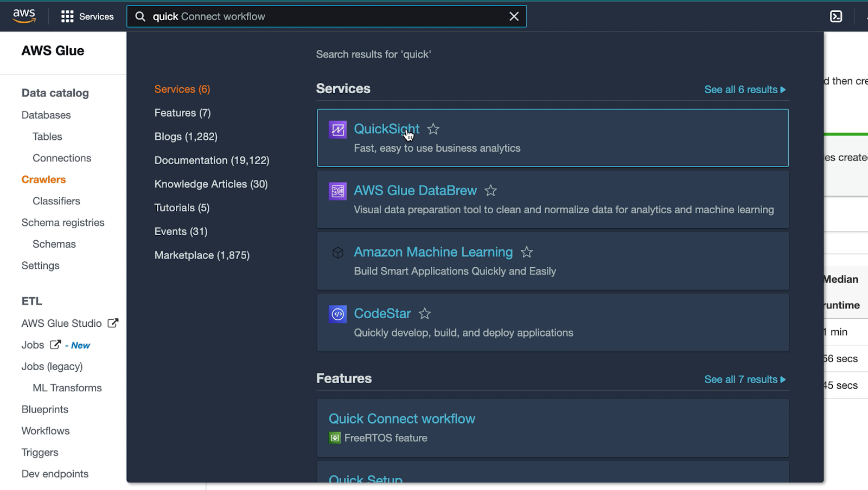Click the Data catalog section heading

pos(55,93)
